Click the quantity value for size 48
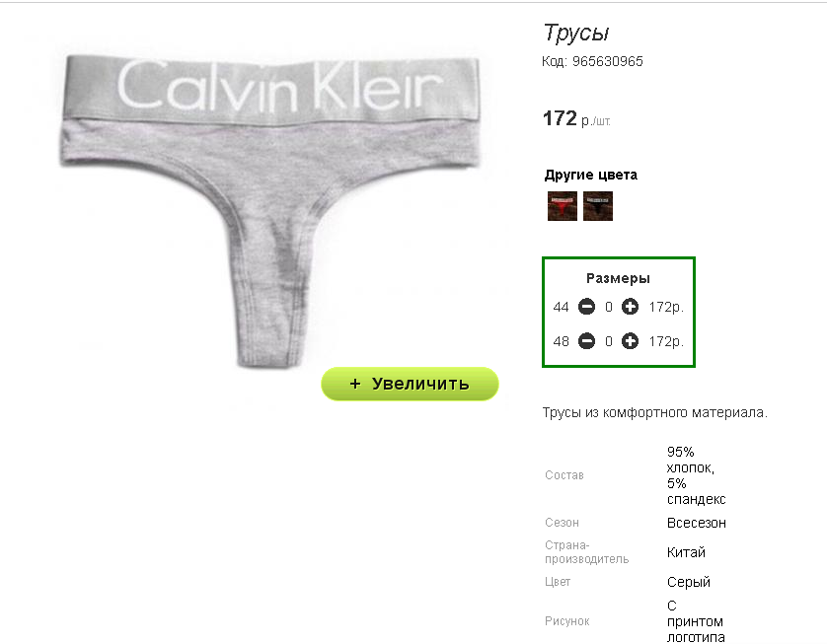The image size is (827, 644). [609, 342]
